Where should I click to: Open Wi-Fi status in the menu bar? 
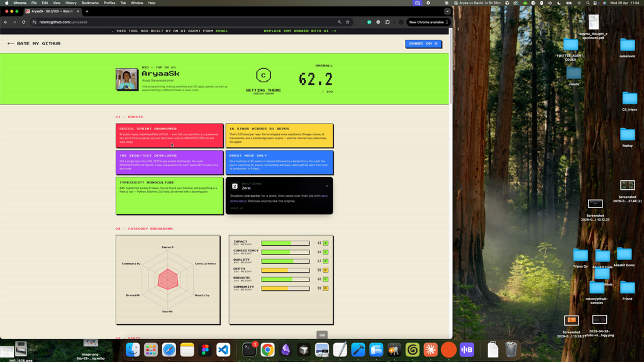tap(579, 3)
